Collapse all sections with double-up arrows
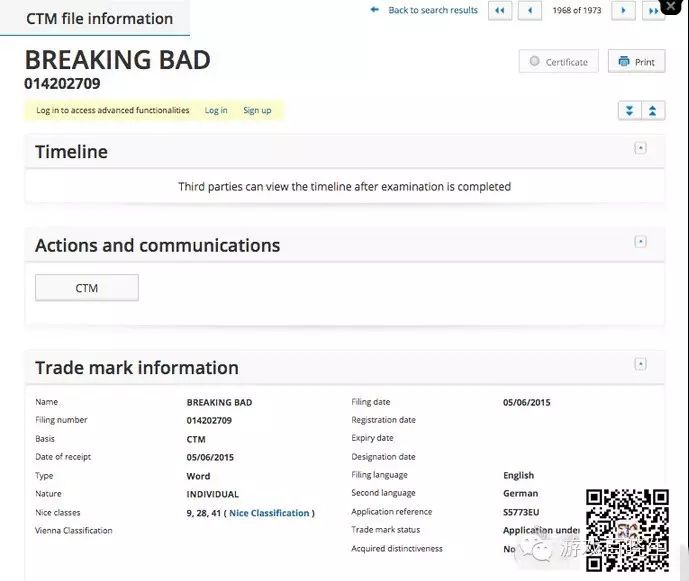Screen dimensions: 689x581 653,111
